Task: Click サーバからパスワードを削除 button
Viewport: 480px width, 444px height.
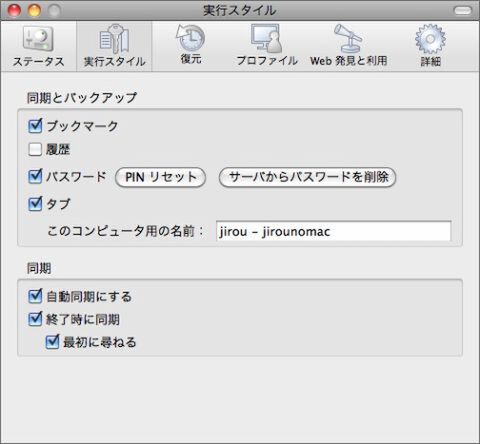Action: 307,177
